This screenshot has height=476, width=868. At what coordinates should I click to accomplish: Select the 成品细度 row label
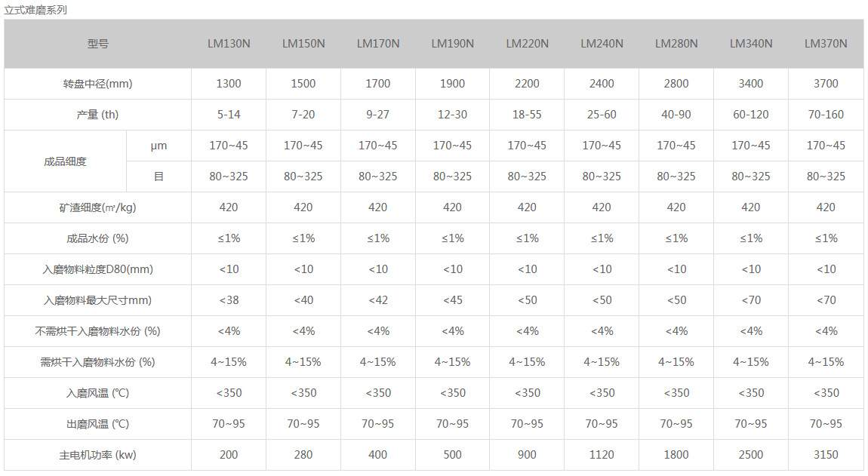[x=66, y=161]
